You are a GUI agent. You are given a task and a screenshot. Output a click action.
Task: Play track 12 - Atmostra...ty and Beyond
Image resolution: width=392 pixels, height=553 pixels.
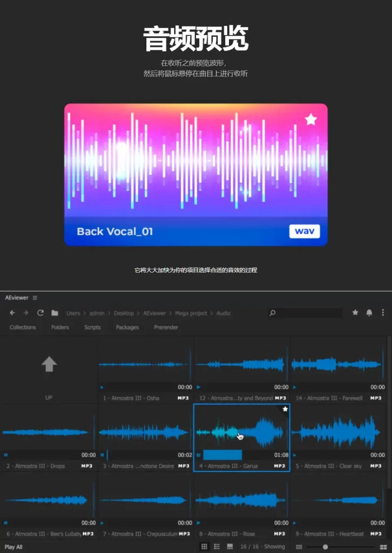point(199,387)
